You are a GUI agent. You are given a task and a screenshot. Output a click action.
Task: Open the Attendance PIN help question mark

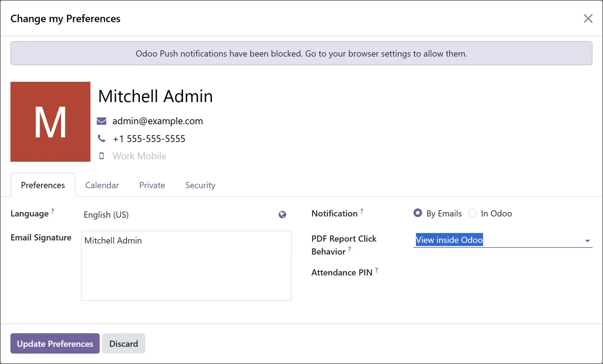376,270
